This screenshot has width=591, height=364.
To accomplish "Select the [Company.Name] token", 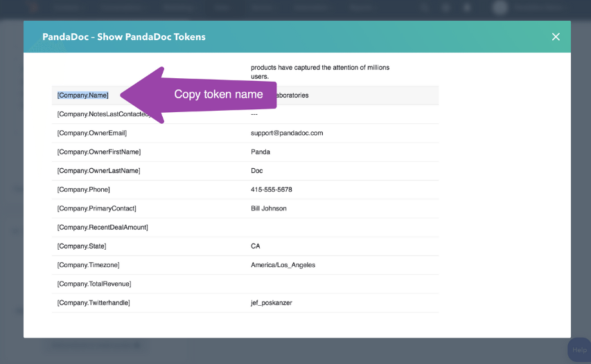I will click(83, 95).
